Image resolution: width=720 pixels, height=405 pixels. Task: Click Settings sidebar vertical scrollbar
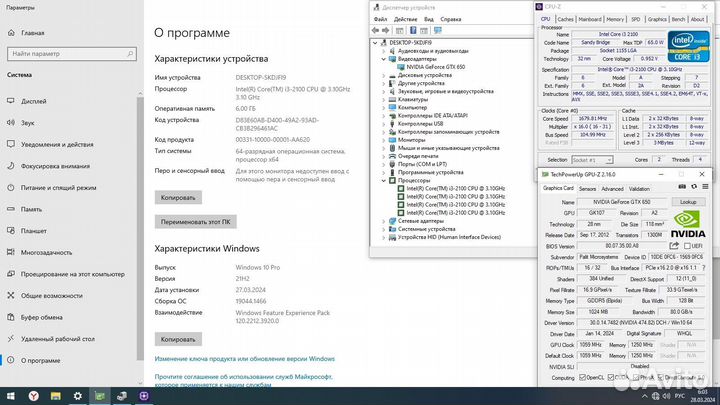pyautogui.click(x=141, y=227)
